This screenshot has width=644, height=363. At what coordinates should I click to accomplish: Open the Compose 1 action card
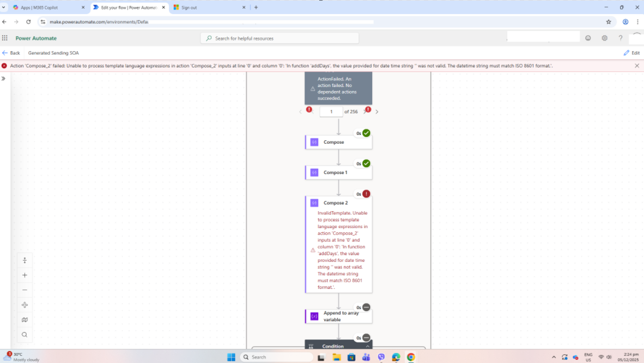point(339,173)
